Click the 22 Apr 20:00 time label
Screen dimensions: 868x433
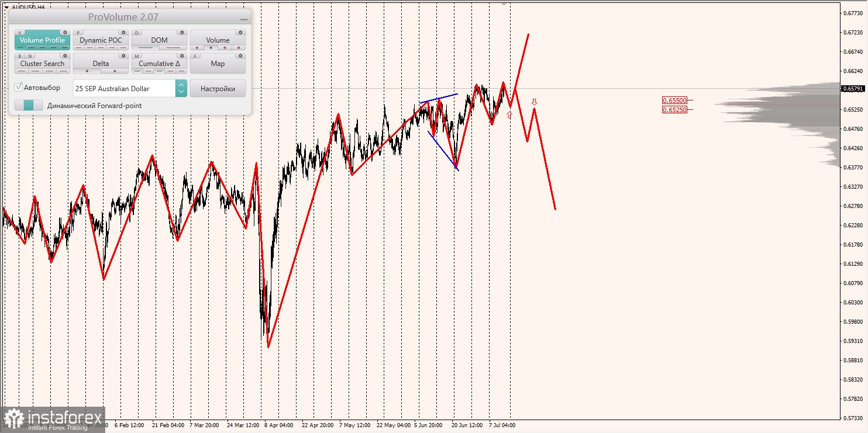318,425
